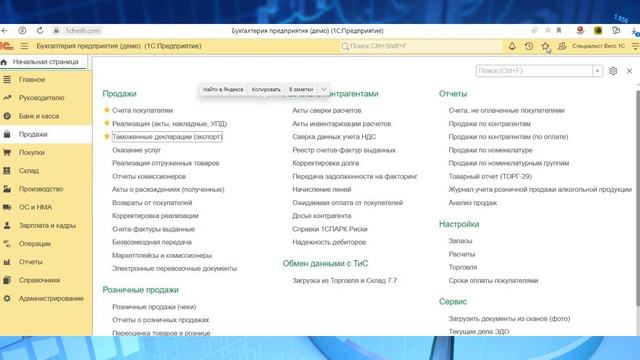Click the Справочники book icon
The height and width of the screenshot is (360, 640).
point(7,280)
